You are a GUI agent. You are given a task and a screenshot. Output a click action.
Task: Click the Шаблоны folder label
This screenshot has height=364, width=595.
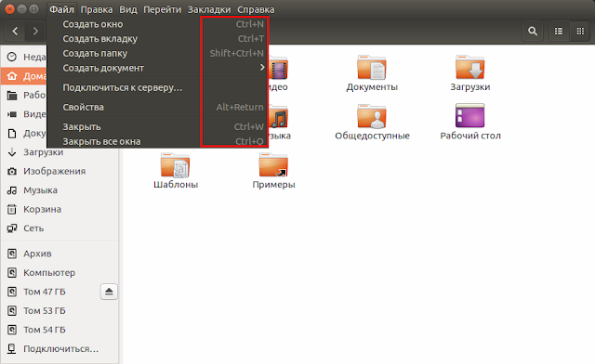(176, 185)
